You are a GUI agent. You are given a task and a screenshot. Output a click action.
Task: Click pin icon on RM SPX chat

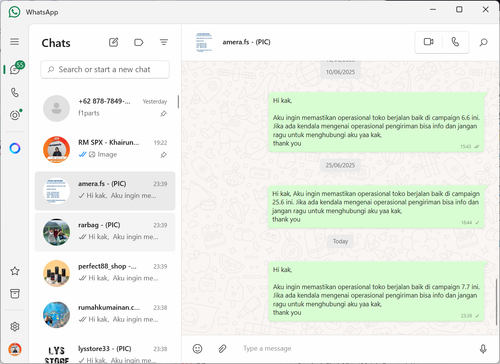[163, 155]
